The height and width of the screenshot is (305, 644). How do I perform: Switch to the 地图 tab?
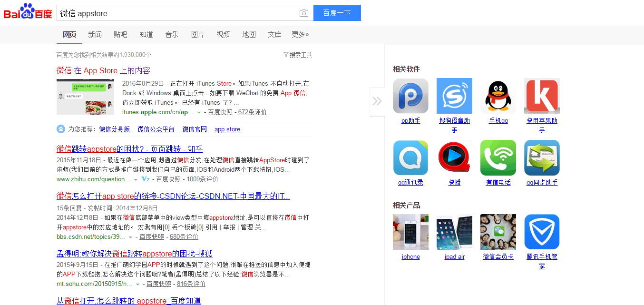coord(249,34)
